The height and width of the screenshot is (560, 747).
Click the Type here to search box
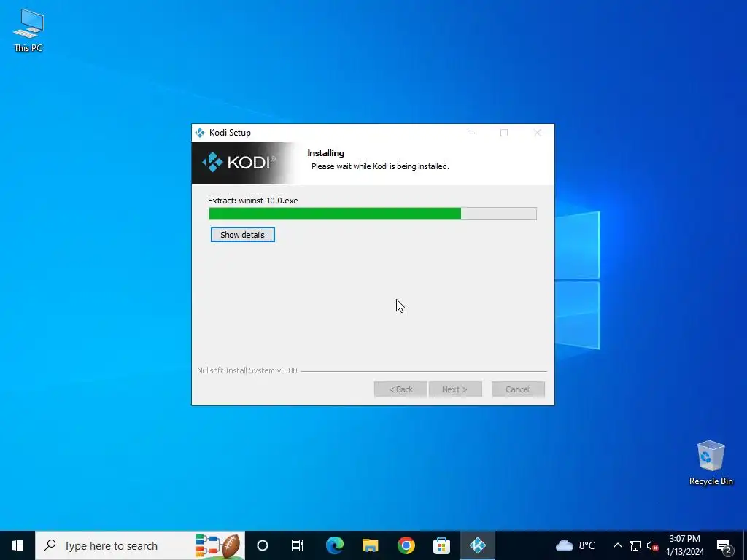click(x=140, y=545)
